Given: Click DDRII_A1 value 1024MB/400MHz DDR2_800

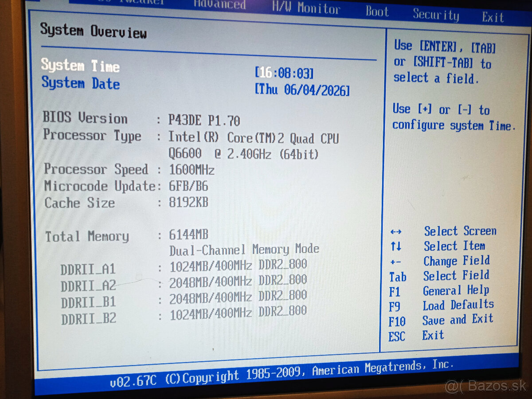Looking at the screenshot, I should click(x=238, y=266).
